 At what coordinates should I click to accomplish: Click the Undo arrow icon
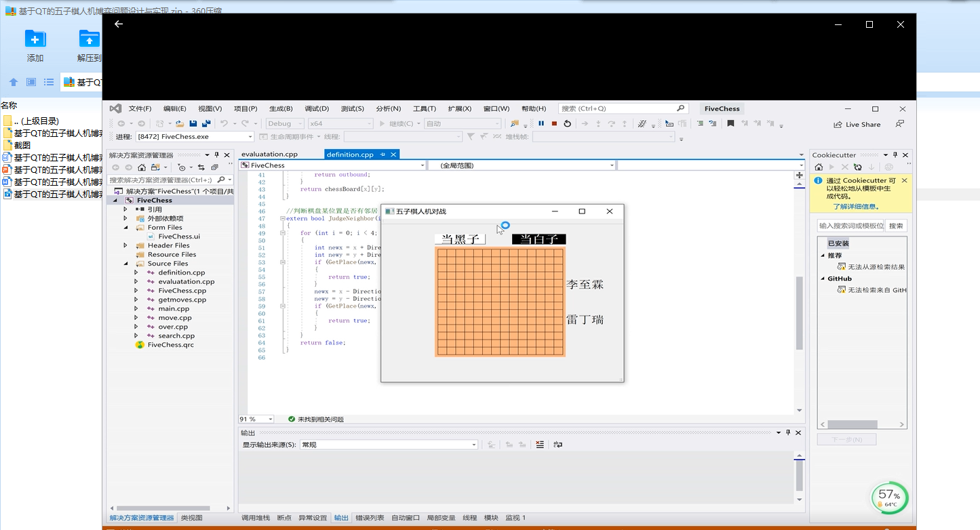224,123
